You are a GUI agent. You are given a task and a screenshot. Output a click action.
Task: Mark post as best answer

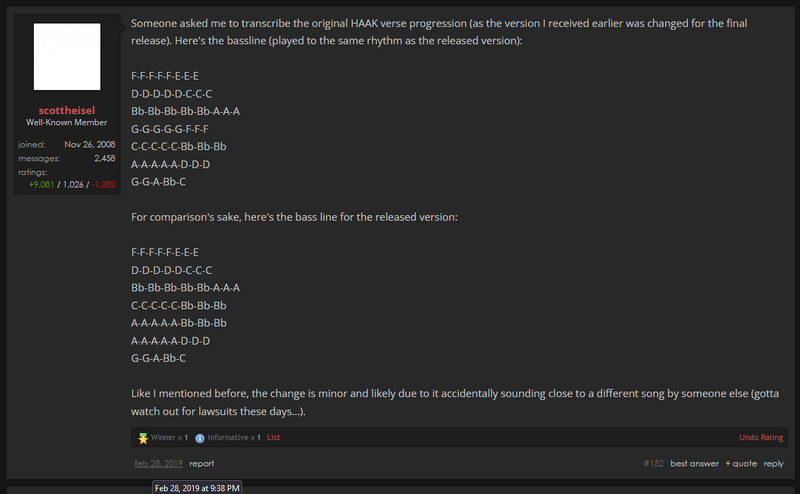694,464
